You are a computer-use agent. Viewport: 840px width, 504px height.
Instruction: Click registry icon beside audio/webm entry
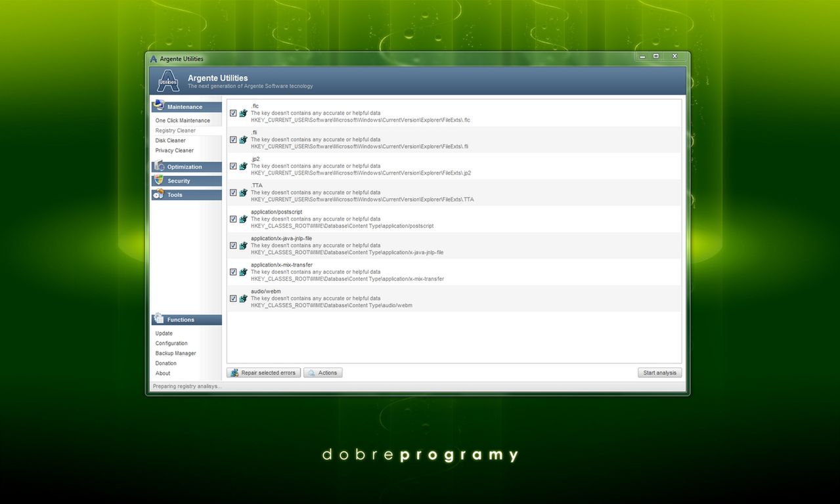[x=243, y=299]
